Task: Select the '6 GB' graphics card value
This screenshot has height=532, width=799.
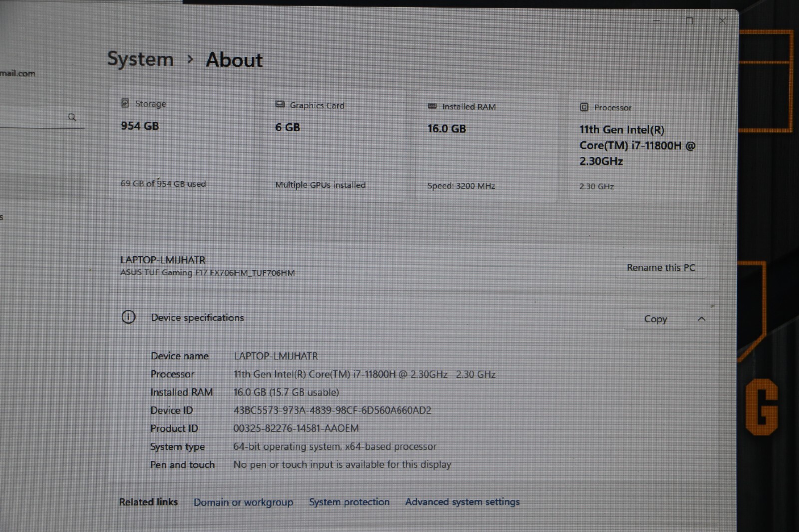Action: pyautogui.click(x=288, y=127)
